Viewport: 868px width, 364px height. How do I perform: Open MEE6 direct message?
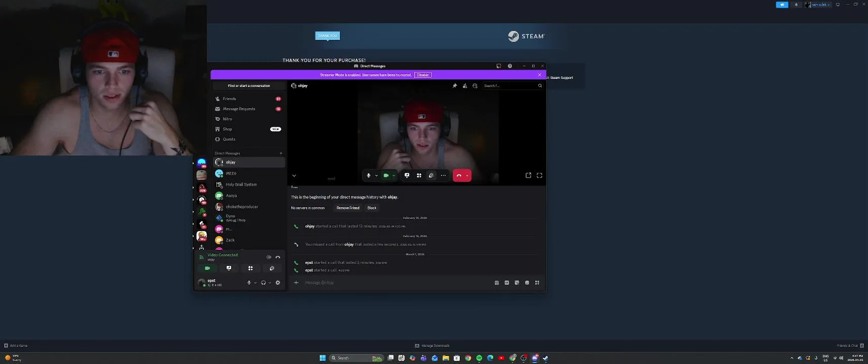248,173
